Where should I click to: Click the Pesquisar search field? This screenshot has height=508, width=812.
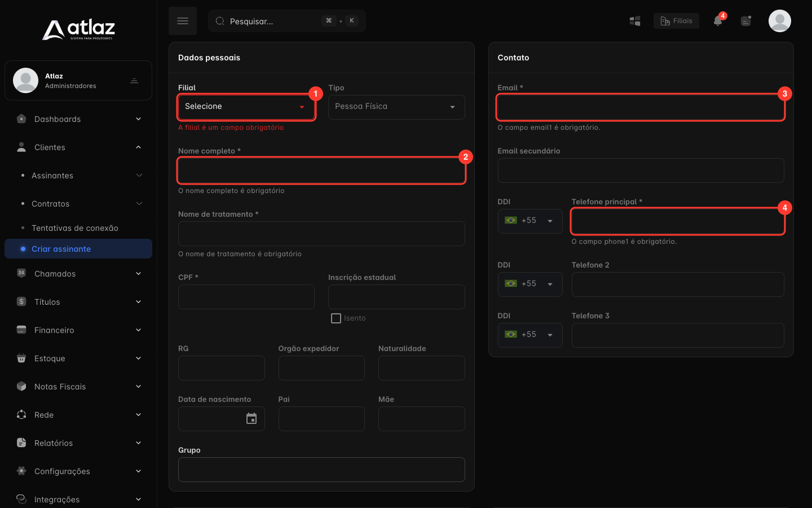click(x=287, y=21)
